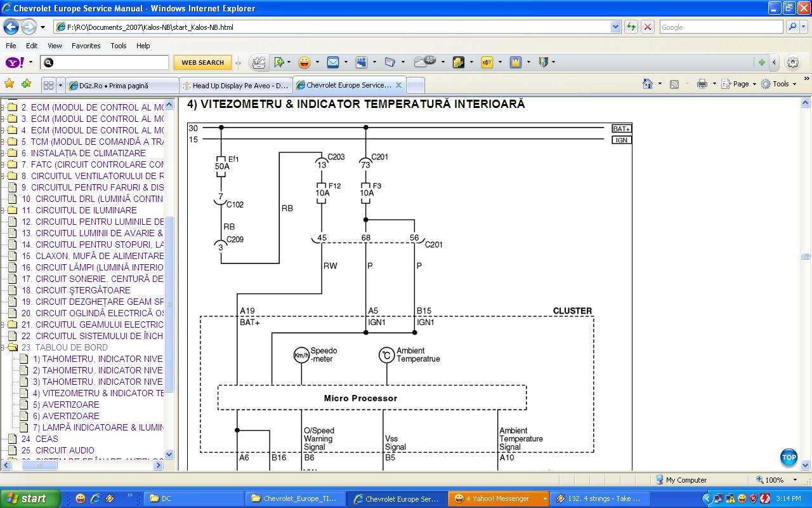The height and width of the screenshot is (508, 812).
Task: Click the WEB SEARCH button
Action: 202,62
